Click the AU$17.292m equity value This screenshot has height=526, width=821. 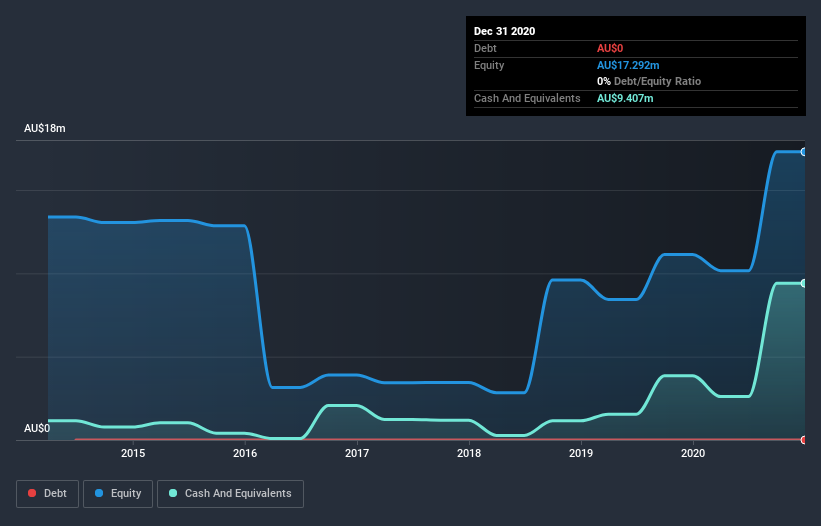pyautogui.click(x=628, y=65)
